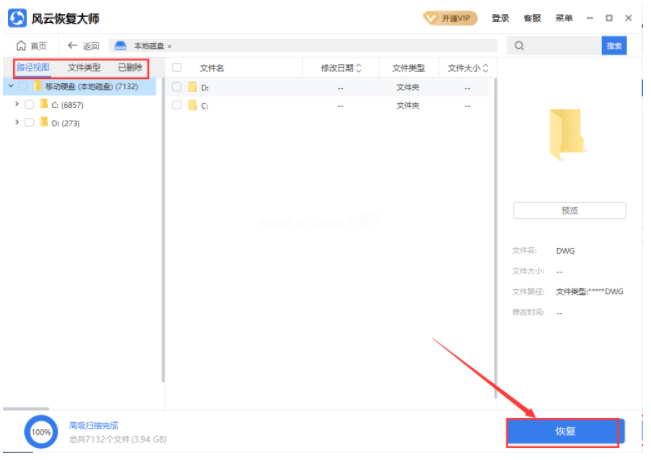This screenshot has width=651, height=460.
Task: Open the D: folder icon in file list
Action: pyautogui.click(x=193, y=87)
